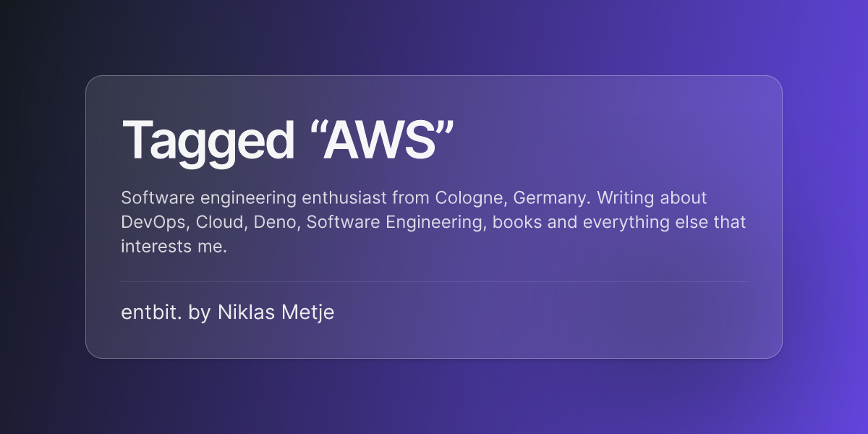Click the "AWS" tag name in the heading

[x=381, y=140]
